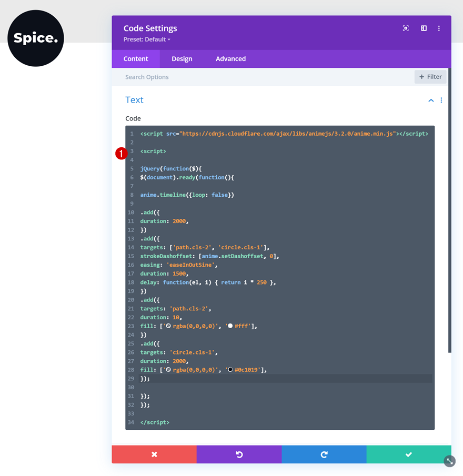The width and height of the screenshot is (463, 476).
Task: Focus the Search Options field
Action: 263,77
